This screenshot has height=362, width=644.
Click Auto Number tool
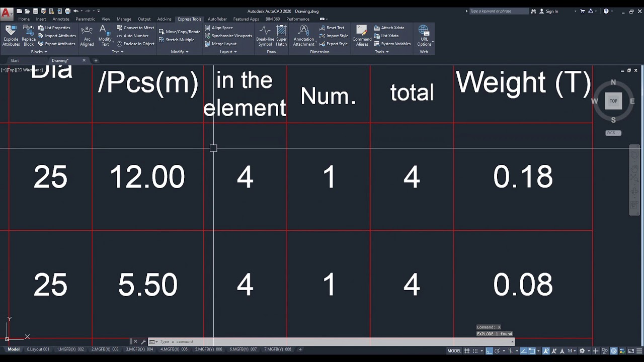(132, 36)
